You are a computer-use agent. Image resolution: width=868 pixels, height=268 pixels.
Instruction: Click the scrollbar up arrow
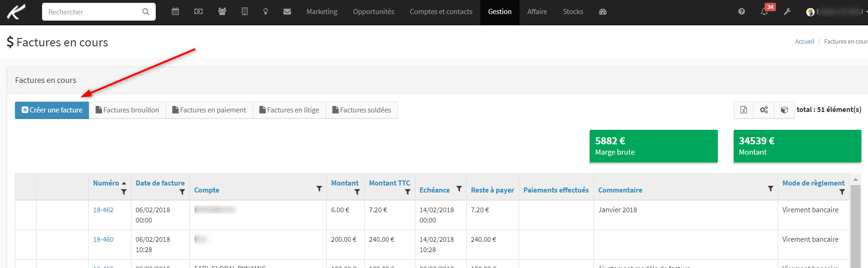click(855, 179)
